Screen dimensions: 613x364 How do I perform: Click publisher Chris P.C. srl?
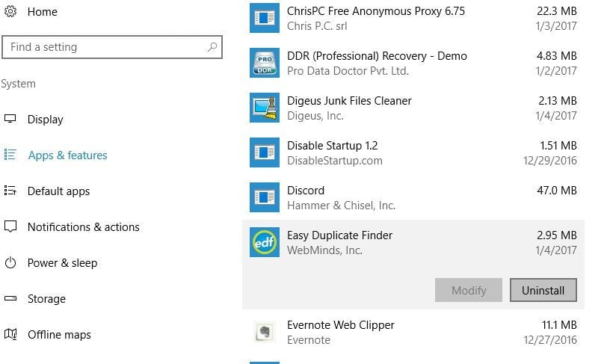click(317, 26)
